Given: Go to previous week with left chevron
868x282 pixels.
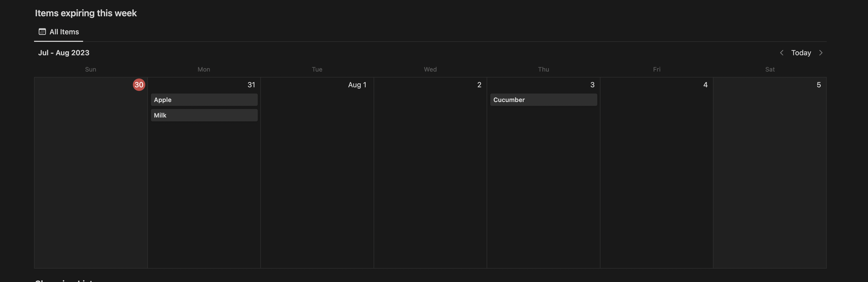Looking at the screenshot, I should tap(781, 53).
